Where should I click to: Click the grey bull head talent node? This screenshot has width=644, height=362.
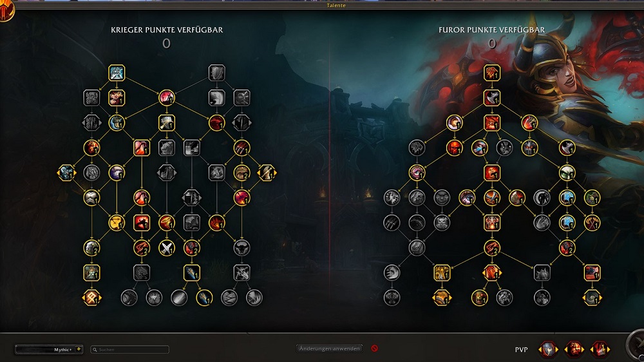(241, 248)
